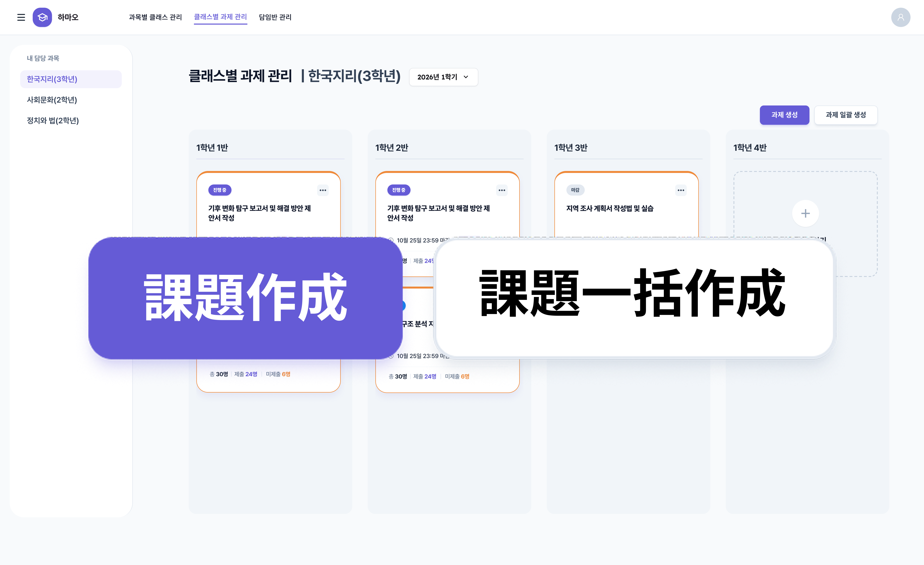Click 미제출 6명 in 1학년 1반 lower card
The height and width of the screenshot is (565, 924).
(278, 374)
